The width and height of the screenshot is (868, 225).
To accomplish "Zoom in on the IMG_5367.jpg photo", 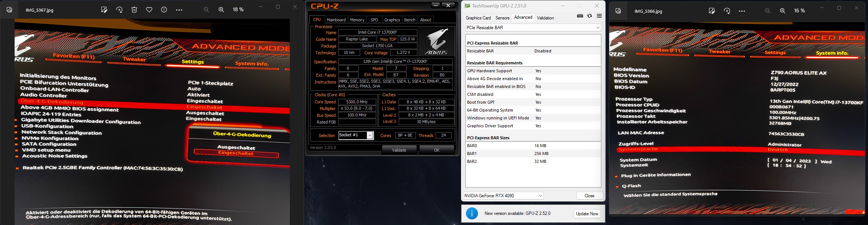I will [221, 10].
